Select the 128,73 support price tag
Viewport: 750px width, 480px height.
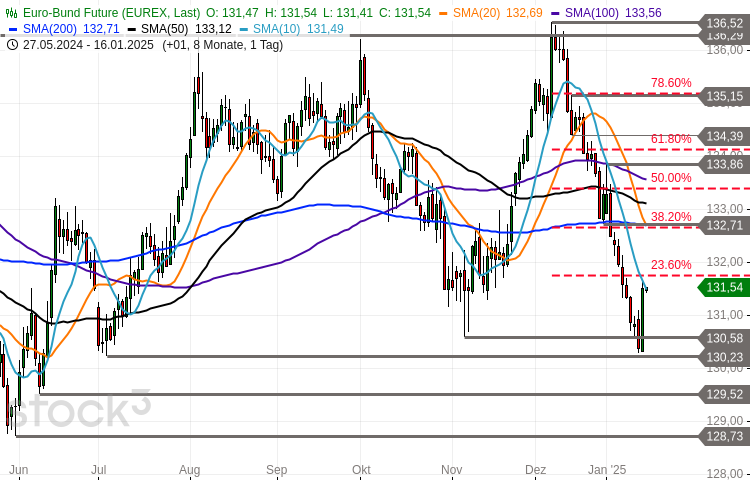[x=724, y=436]
